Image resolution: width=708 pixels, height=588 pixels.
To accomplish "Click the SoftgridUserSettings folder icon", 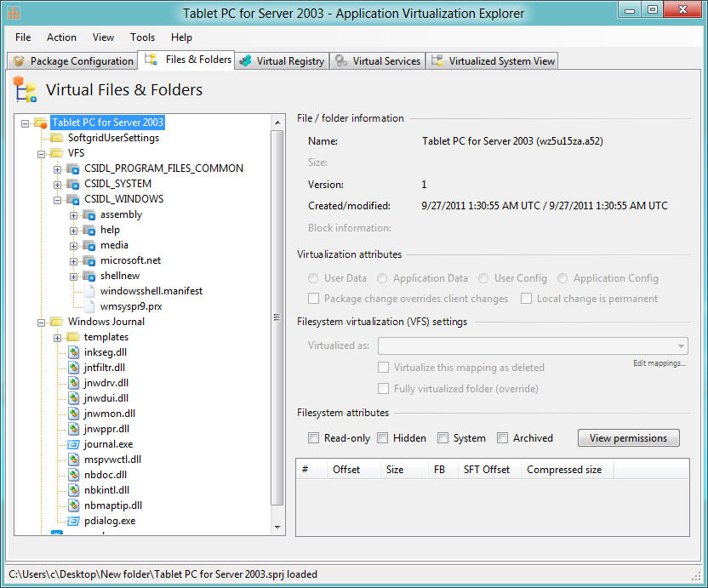I will pos(57,138).
